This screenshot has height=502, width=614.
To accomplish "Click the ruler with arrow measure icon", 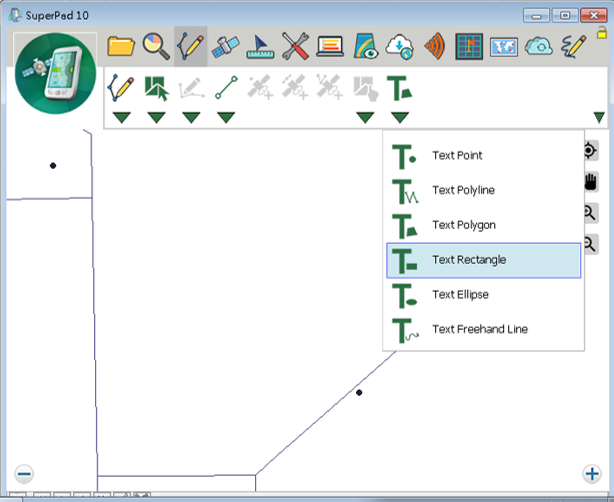I will tap(260, 47).
